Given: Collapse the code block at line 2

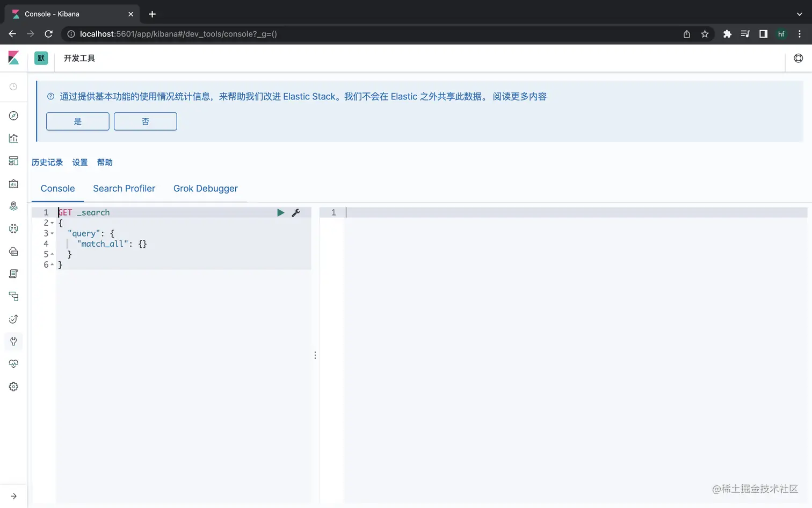Looking at the screenshot, I should click(x=52, y=223).
